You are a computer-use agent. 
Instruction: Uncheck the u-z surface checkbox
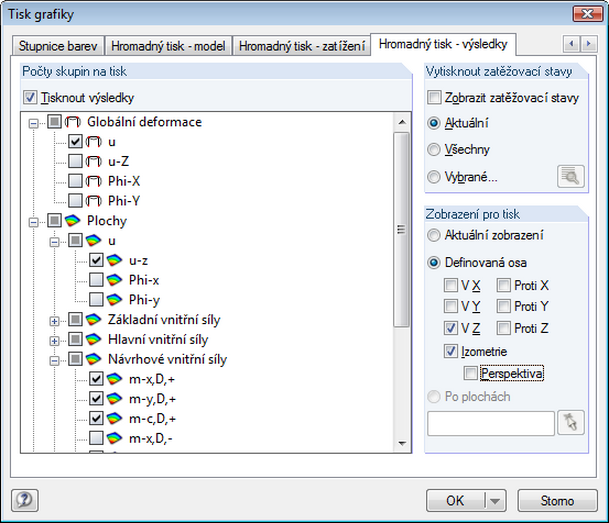[96, 260]
